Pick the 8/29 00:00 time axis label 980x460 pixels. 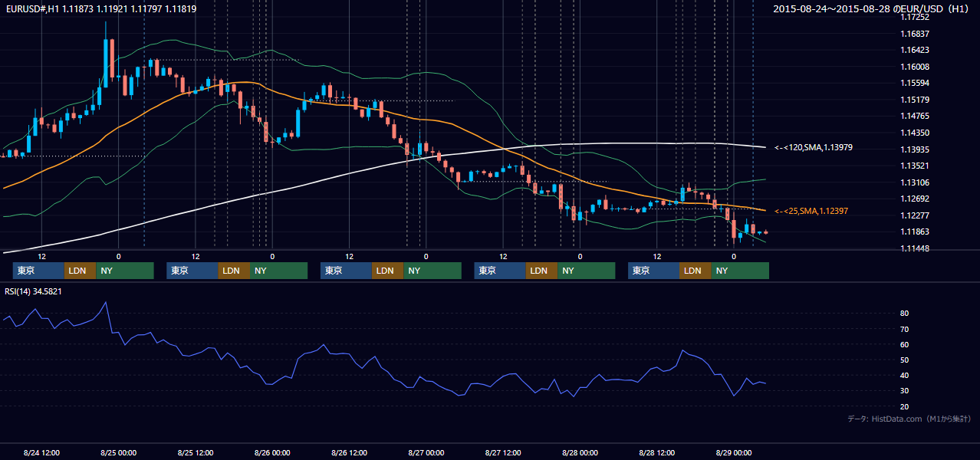pyautogui.click(x=734, y=452)
